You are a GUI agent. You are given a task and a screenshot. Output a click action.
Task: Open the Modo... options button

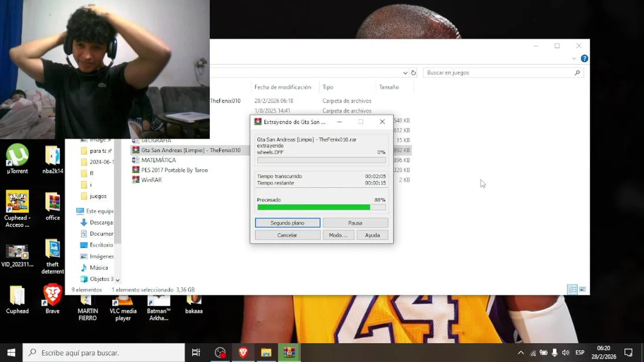[338, 235]
